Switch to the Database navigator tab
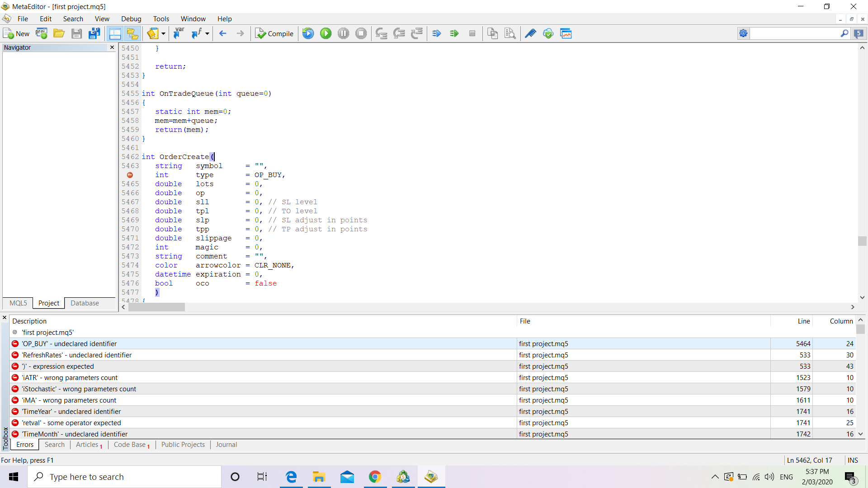 [x=85, y=303]
